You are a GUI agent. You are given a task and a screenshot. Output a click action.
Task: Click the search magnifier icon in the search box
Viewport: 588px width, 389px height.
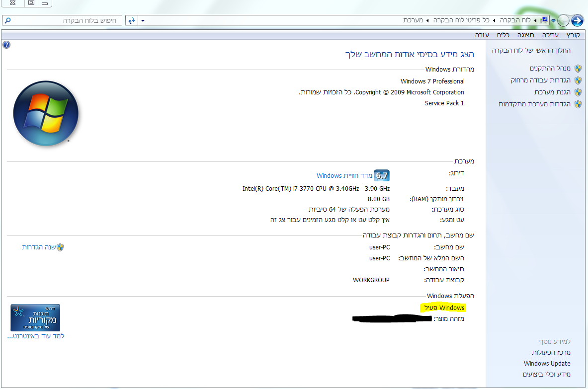point(8,20)
